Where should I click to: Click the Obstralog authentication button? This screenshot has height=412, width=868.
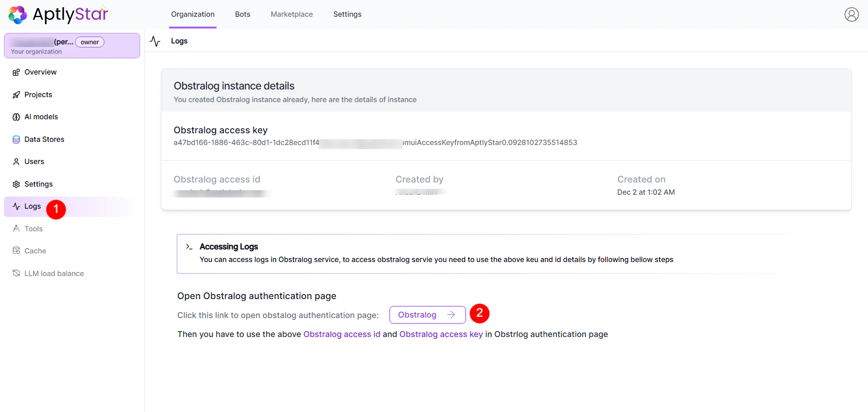pos(427,314)
